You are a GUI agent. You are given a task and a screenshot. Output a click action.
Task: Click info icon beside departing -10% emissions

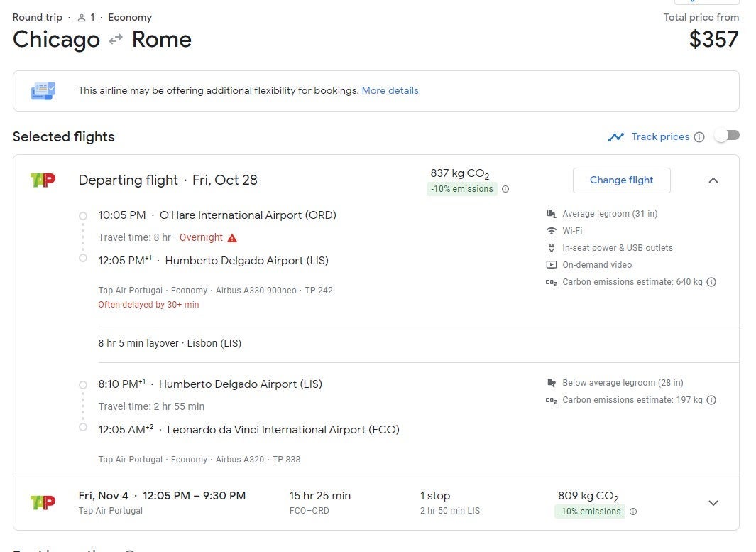(505, 189)
